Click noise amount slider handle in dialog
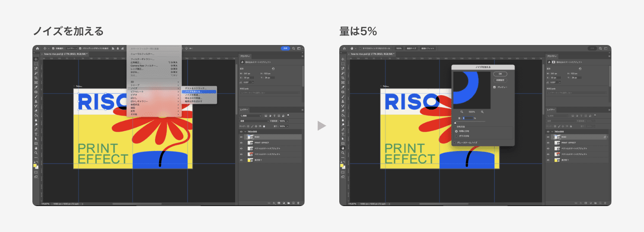Viewport: 644px width, 232px height. click(x=455, y=122)
